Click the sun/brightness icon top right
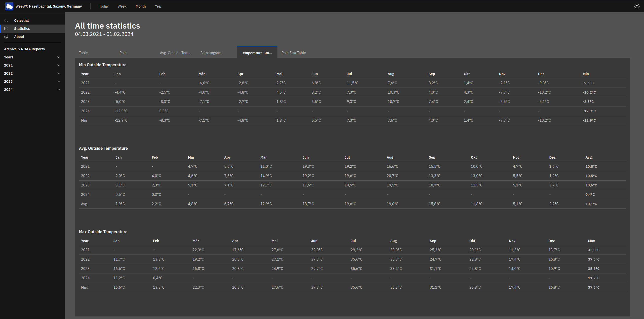 (637, 6)
